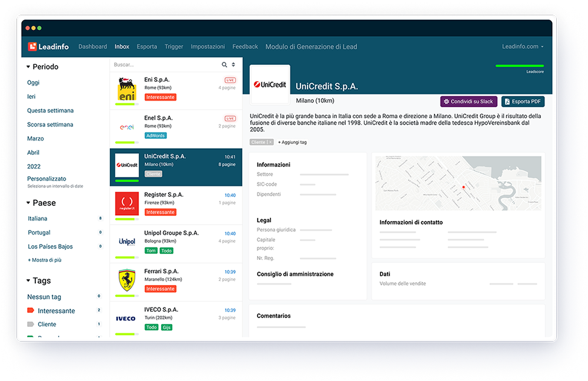Select the Ferrari S.p.A. company name

click(161, 271)
